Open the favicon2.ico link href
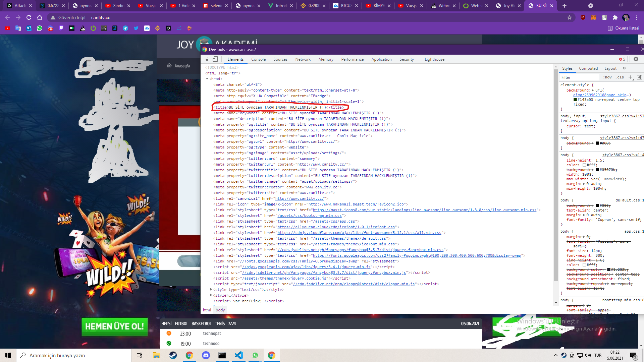The height and width of the screenshot is (362, 644). (x=356, y=204)
